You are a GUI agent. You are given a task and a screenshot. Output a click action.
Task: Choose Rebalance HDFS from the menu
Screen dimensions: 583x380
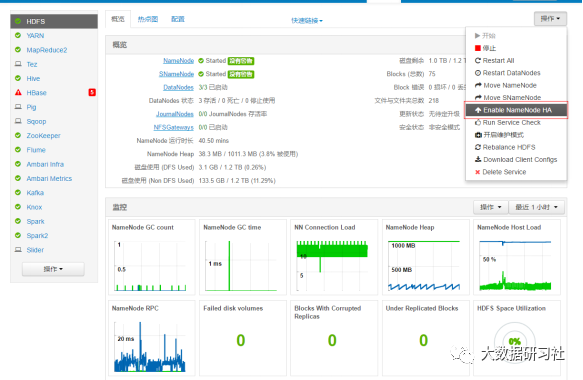[x=516, y=147]
